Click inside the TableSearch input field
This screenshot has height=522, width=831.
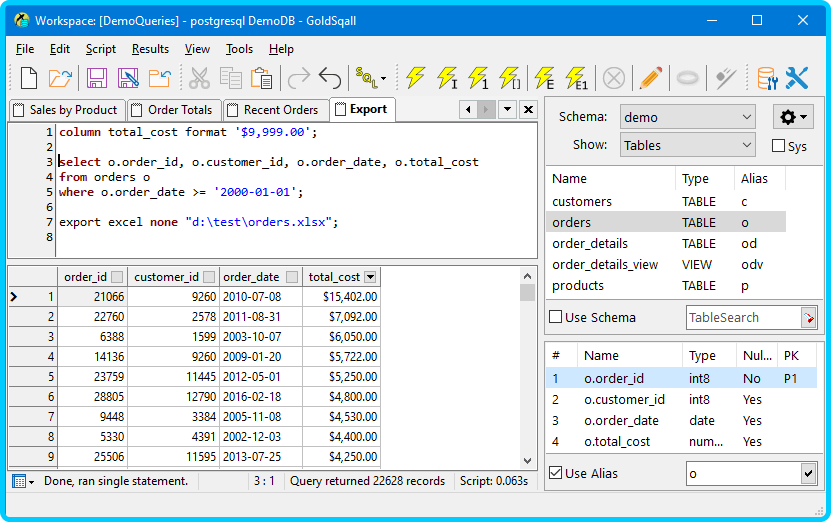click(744, 317)
